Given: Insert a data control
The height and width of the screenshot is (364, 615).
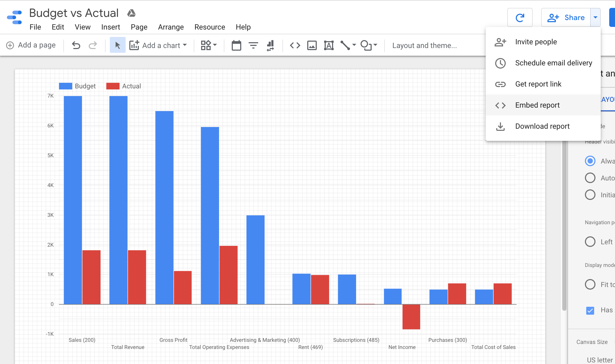Looking at the screenshot, I should 270,45.
